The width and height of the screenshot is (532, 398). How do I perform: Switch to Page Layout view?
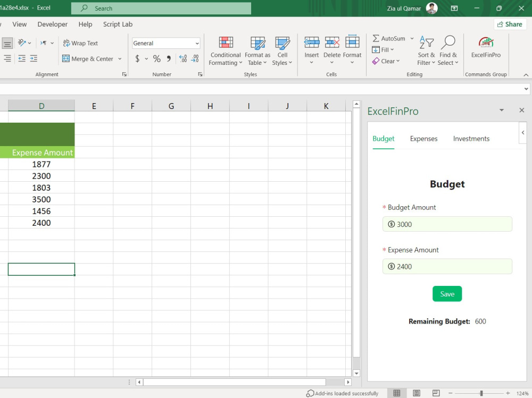pos(417,393)
